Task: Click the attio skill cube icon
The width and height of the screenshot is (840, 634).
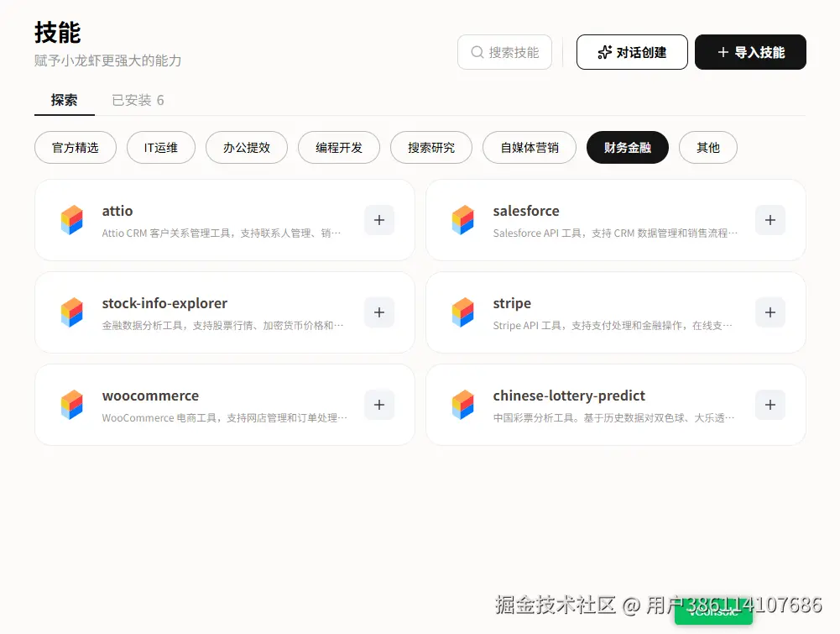Action: click(72, 220)
